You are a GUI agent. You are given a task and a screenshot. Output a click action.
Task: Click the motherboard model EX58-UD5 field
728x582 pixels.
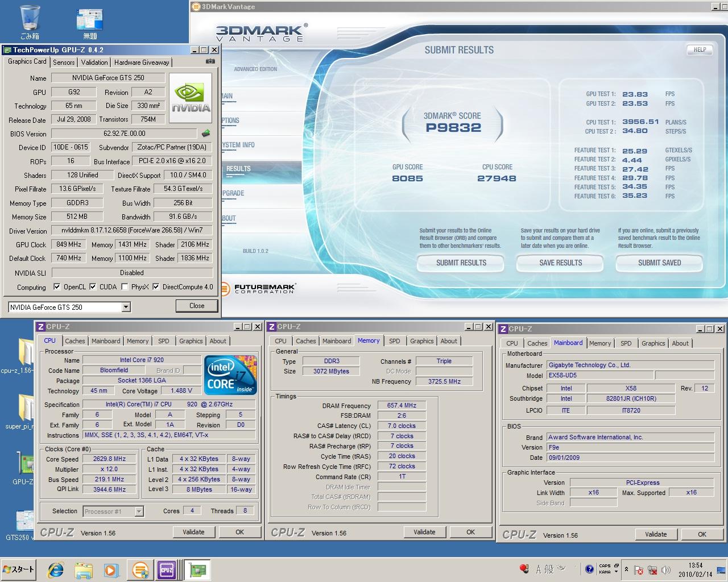[599, 376]
